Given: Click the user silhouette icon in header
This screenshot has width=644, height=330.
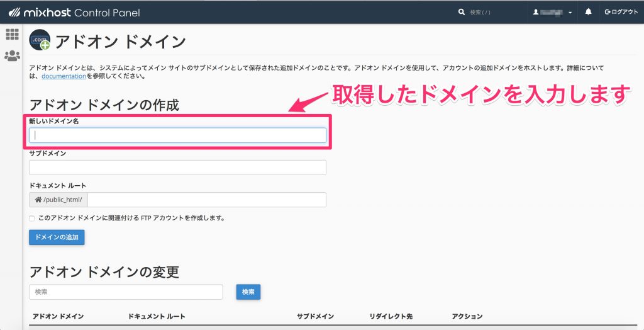Looking at the screenshot, I should coord(536,12).
